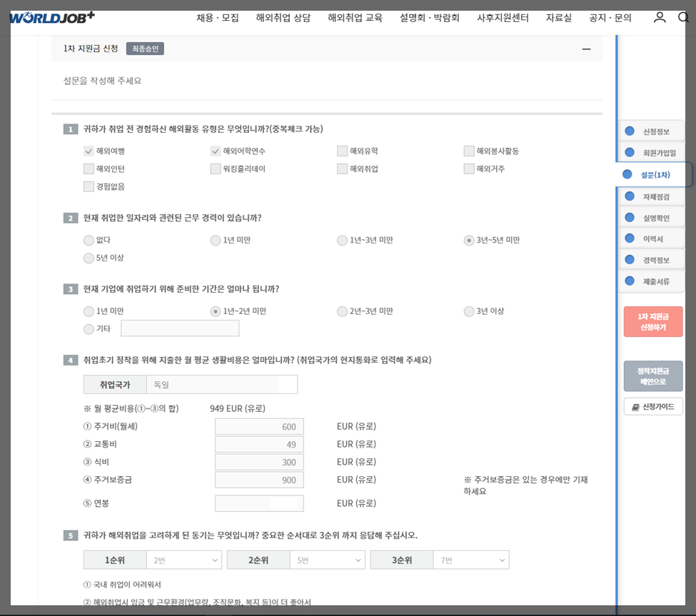Click the blue dot beside 경력정보
Screen dimensions: 696x616
630,260
